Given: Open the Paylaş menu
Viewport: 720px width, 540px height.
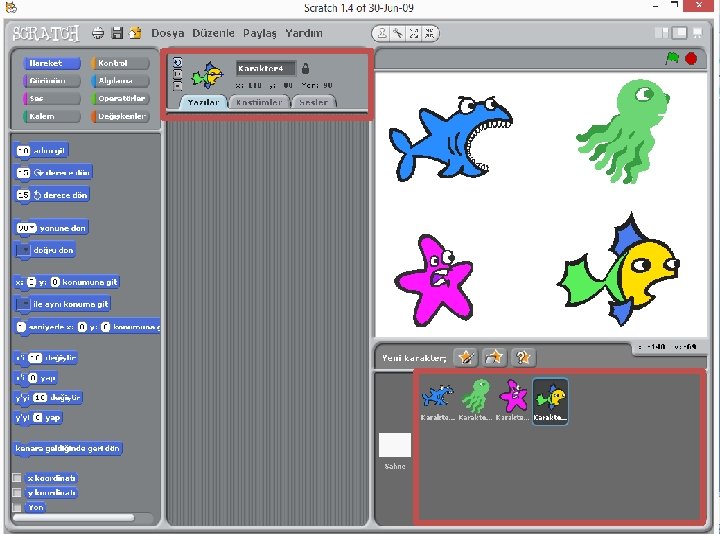Looking at the screenshot, I should pyautogui.click(x=260, y=34).
